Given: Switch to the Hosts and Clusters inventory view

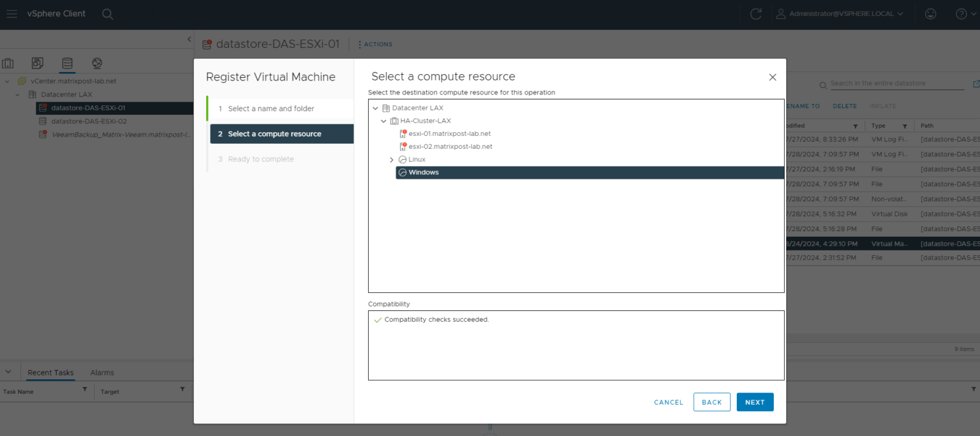Looking at the screenshot, I should point(8,63).
